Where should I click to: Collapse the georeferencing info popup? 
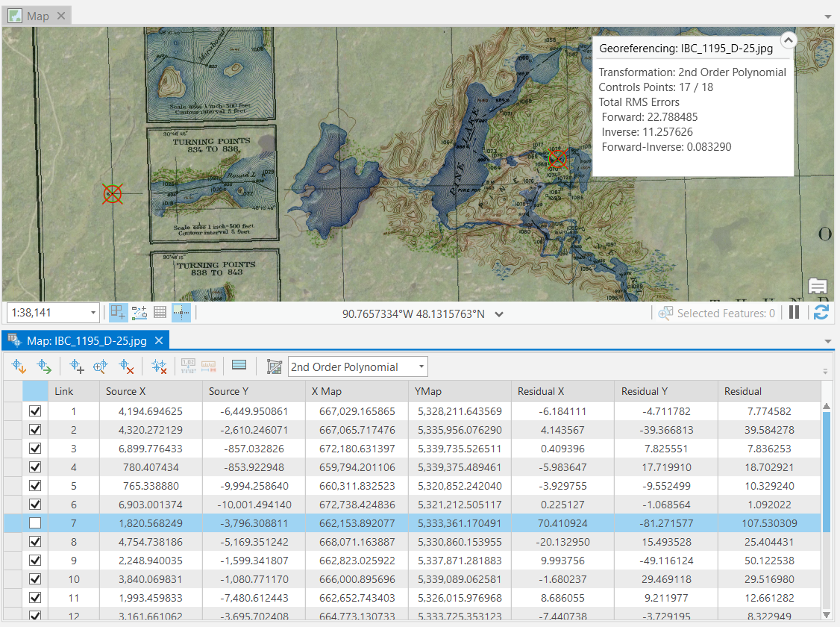[788, 40]
